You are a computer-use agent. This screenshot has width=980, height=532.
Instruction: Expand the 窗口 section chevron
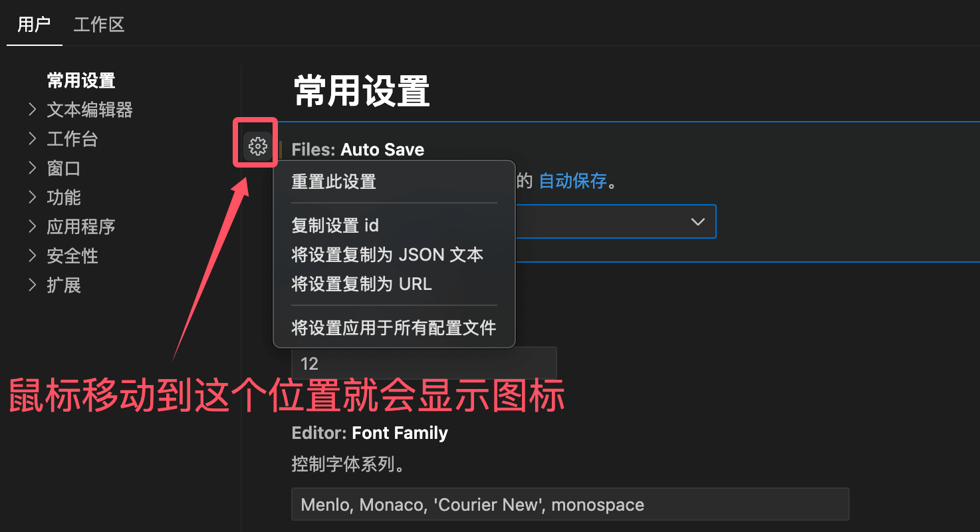(32, 168)
